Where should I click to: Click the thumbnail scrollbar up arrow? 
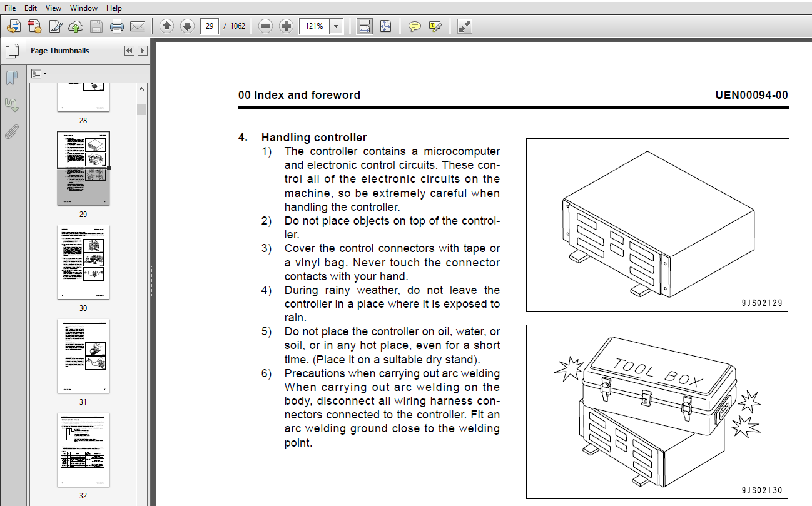tap(142, 89)
